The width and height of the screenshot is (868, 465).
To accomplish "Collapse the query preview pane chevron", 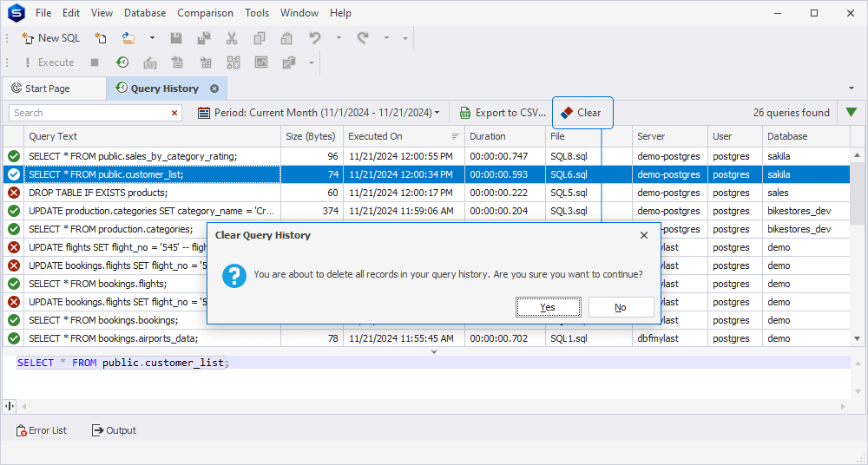I will (x=434, y=351).
